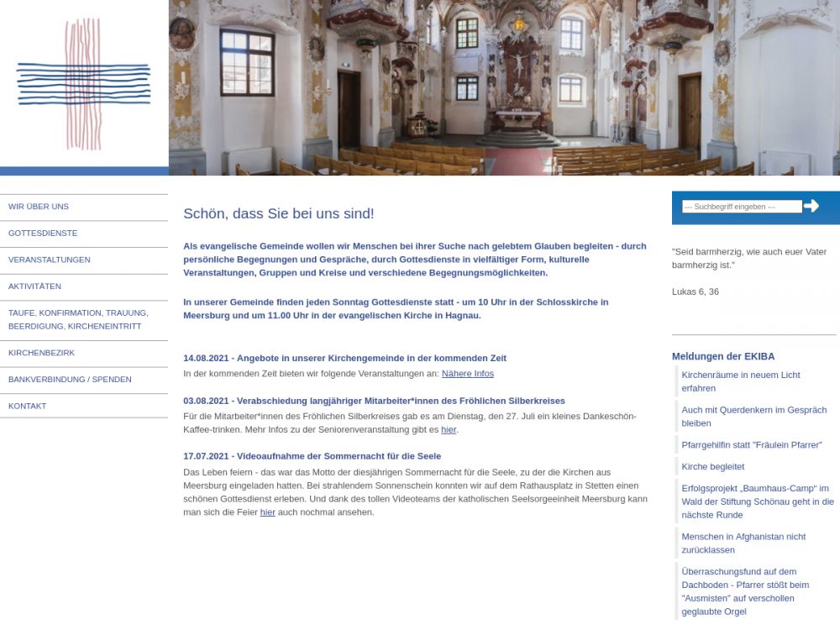Open 'Kirche begleitet' news item
840x630 pixels.
pos(712,467)
